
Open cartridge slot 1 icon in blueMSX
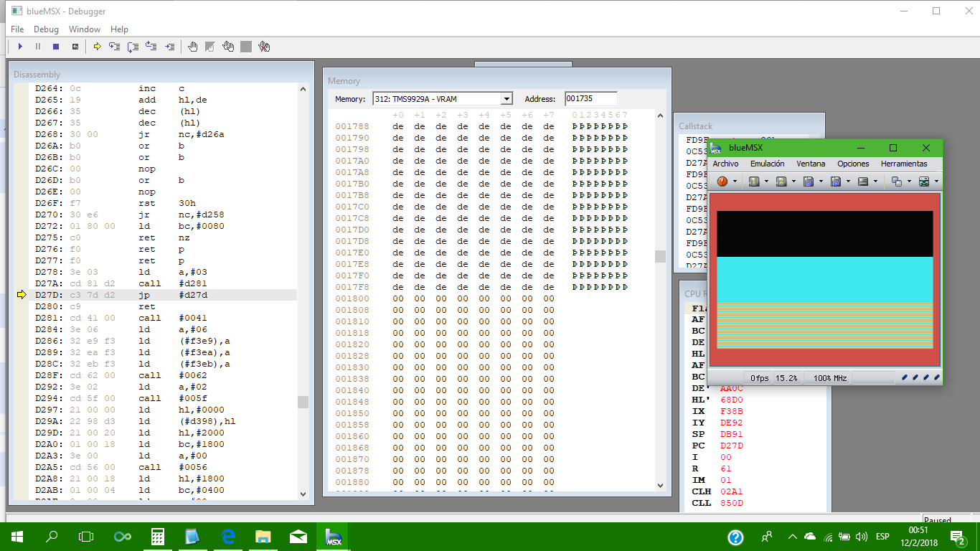753,181
